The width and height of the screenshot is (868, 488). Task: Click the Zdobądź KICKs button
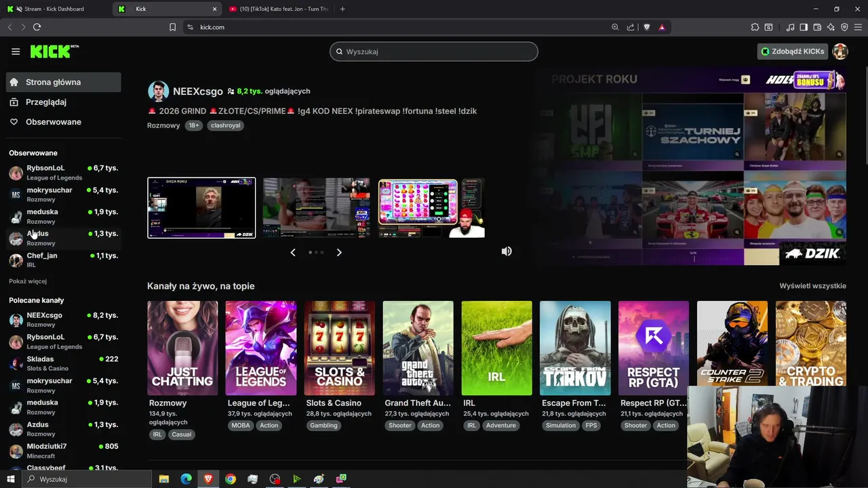[x=793, y=52]
